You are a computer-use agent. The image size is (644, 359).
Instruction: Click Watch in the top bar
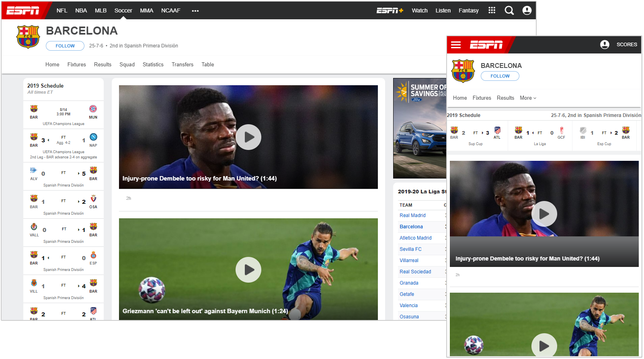[x=420, y=10]
